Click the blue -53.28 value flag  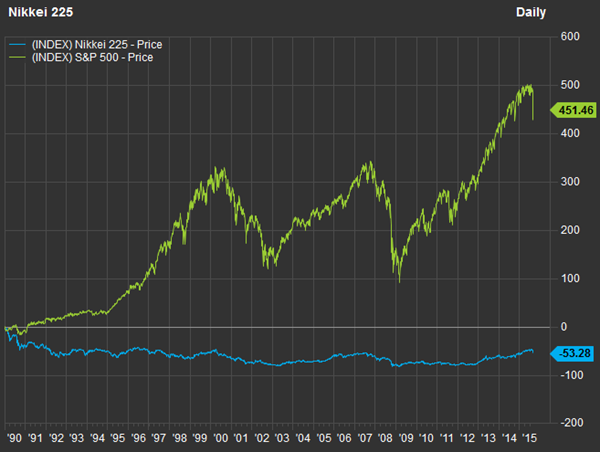pyautogui.click(x=572, y=353)
